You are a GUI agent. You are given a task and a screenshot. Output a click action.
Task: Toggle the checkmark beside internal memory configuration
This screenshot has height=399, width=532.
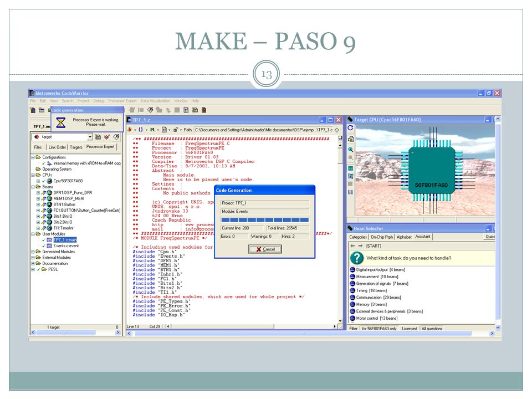point(43,163)
